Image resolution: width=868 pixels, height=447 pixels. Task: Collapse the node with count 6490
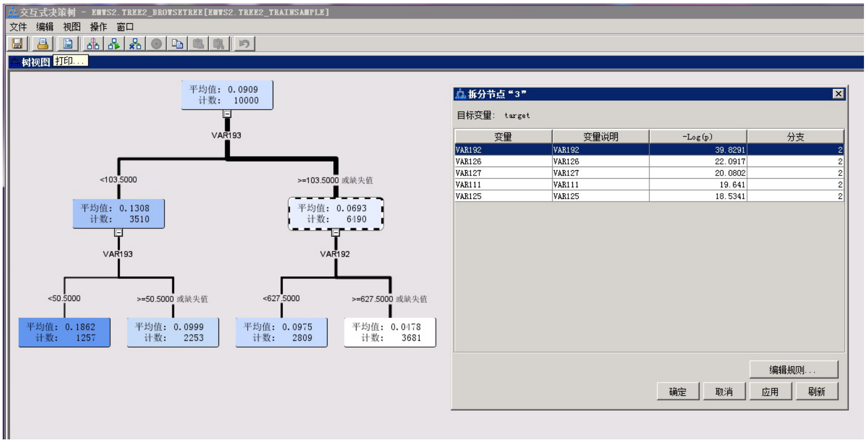pyautogui.click(x=335, y=232)
